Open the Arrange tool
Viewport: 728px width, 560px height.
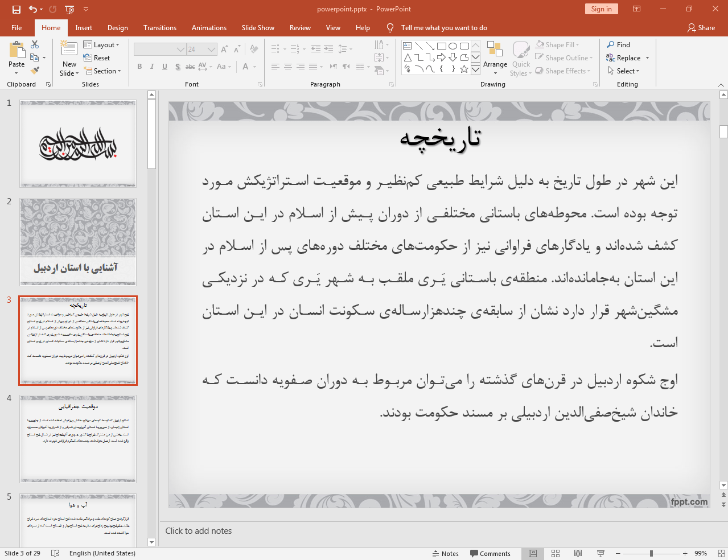pyautogui.click(x=495, y=57)
